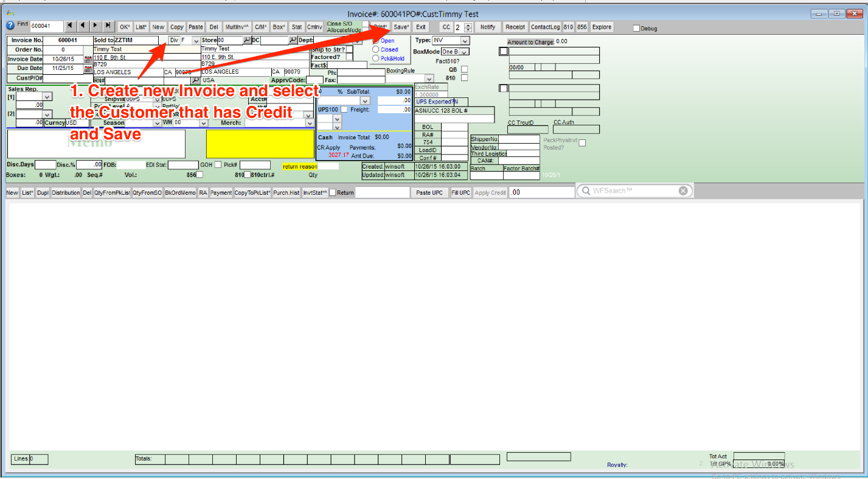Toggle the Debug checkbox
The width and height of the screenshot is (868, 479).
(636, 28)
